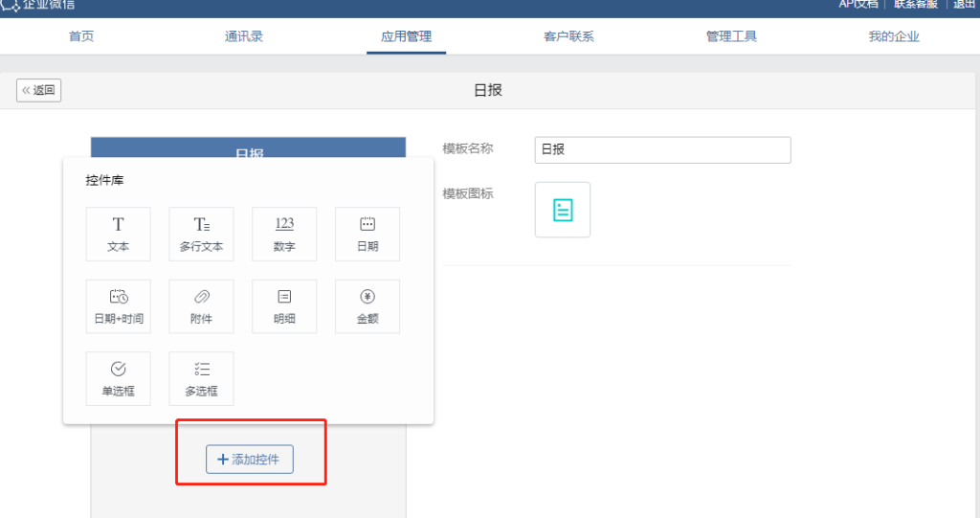This screenshot has height=518, width=980.
Task: Change the 模板图标 template icon
Action: pos(563,210)
